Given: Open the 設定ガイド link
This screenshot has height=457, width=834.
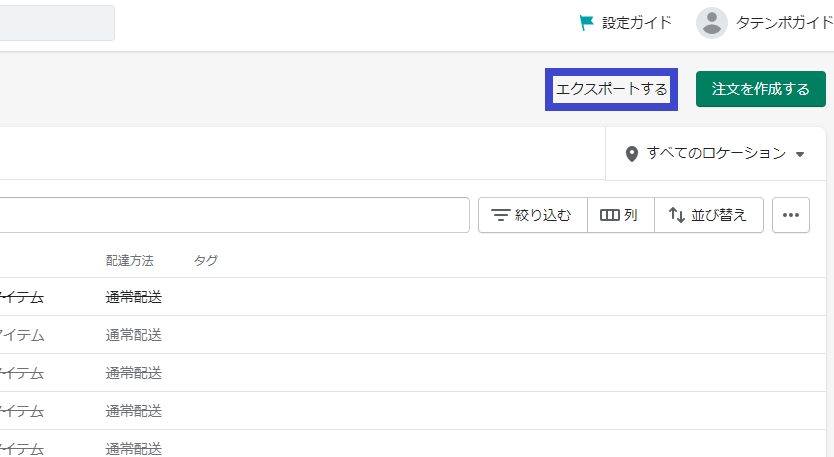Looking at the screenshot, I should tap(637, 23).
